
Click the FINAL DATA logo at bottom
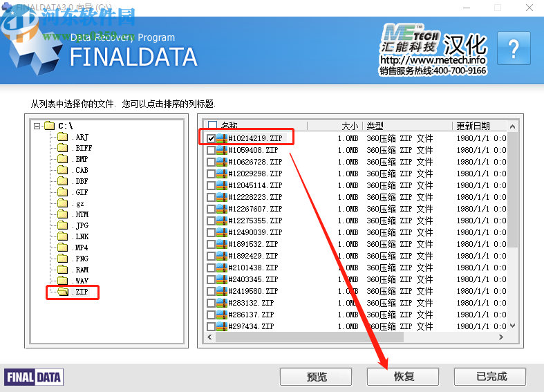click(34, 377)
